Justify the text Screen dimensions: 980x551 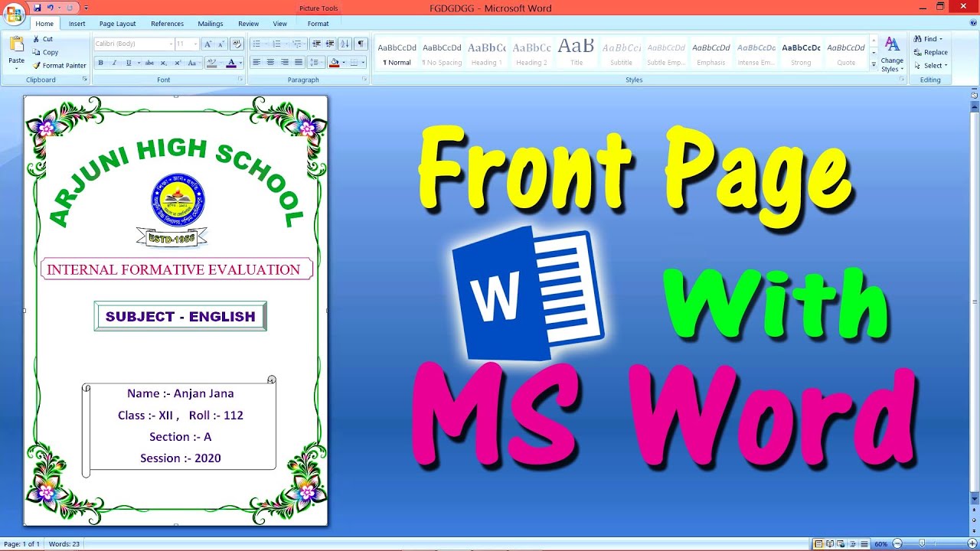(299, 63)
